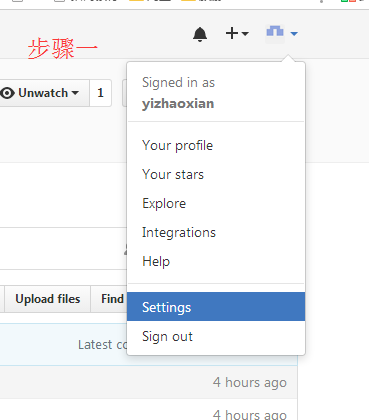Select Integrations in the user menu

(x=216, y=233)
